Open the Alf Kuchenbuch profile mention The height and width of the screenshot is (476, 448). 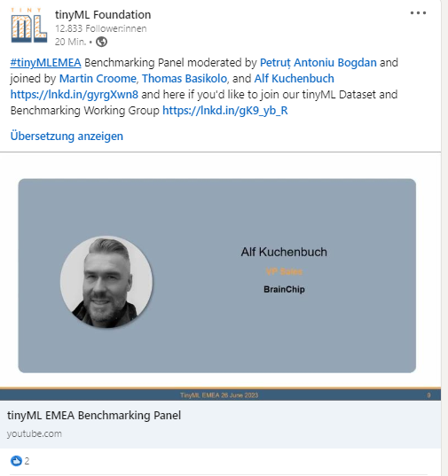(294, 79)
